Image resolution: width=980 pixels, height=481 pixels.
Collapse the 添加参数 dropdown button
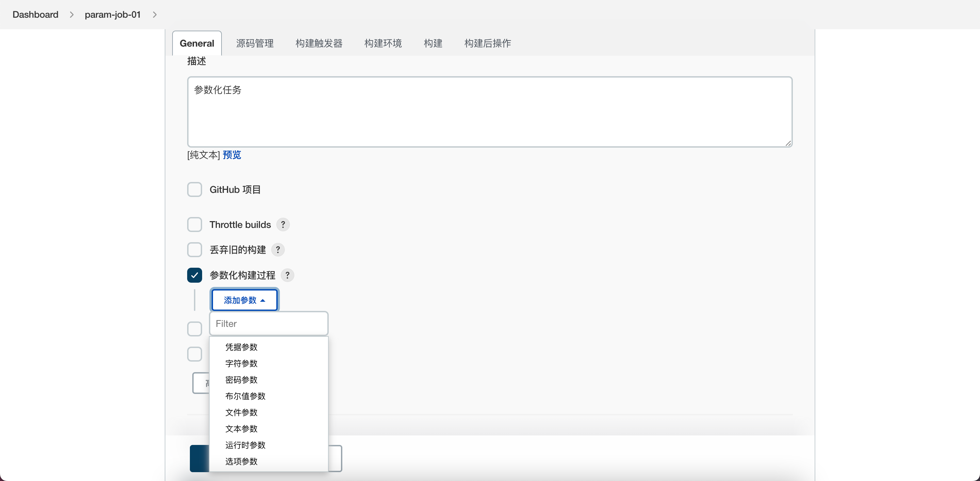[x=244, y=300]
